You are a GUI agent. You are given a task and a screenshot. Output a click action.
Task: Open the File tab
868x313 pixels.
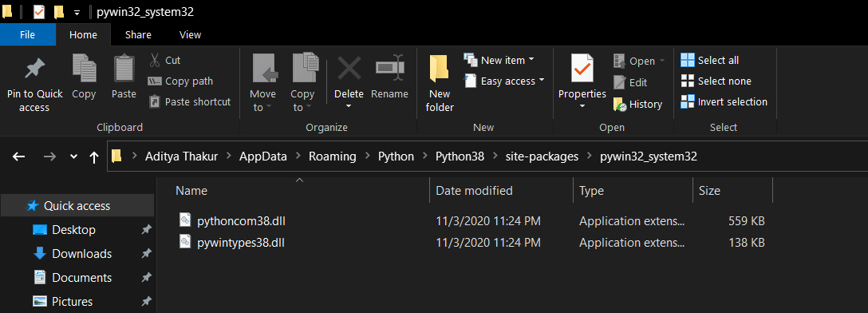28,34
